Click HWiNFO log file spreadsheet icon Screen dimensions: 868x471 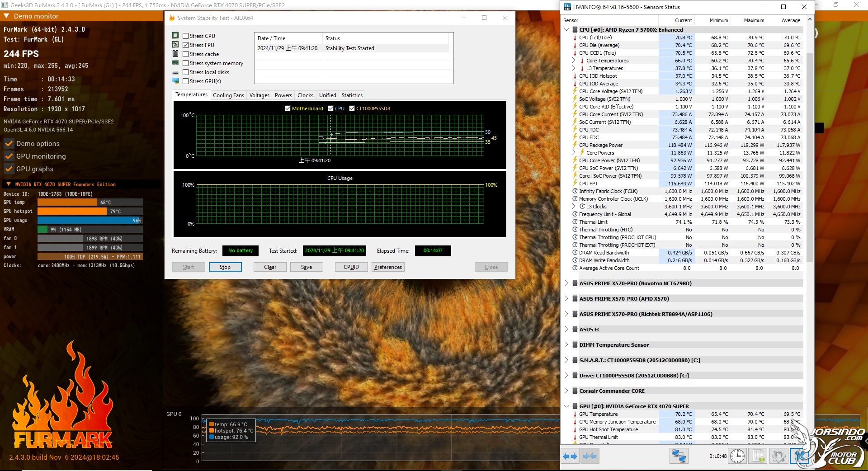[x=758, y=456]
